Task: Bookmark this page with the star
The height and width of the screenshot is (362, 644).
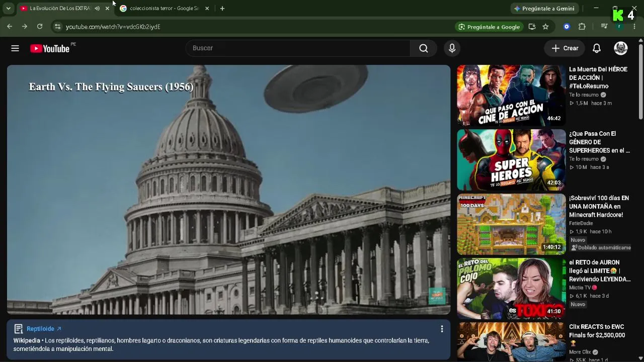Action: pos(545,27)
